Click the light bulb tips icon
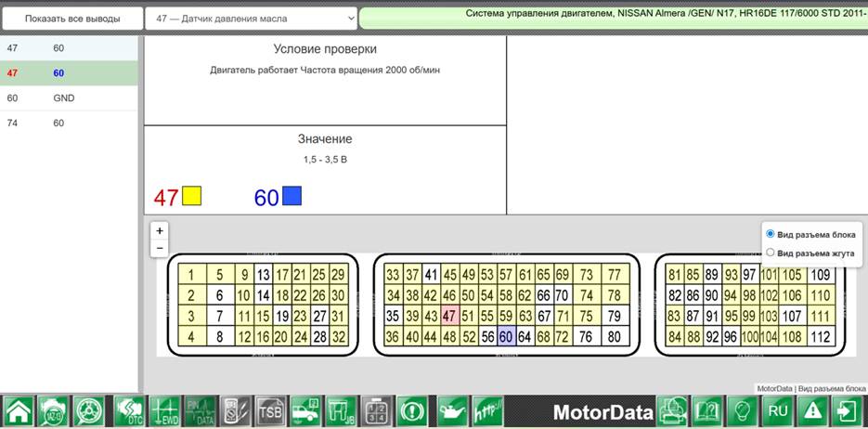 coord(742,411)
